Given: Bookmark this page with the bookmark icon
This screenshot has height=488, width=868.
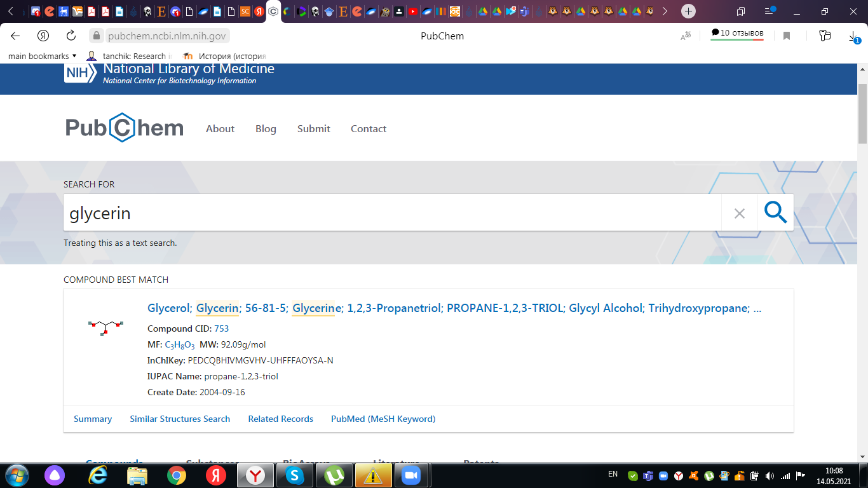Looking at the screenshot, I should point(787,36).
